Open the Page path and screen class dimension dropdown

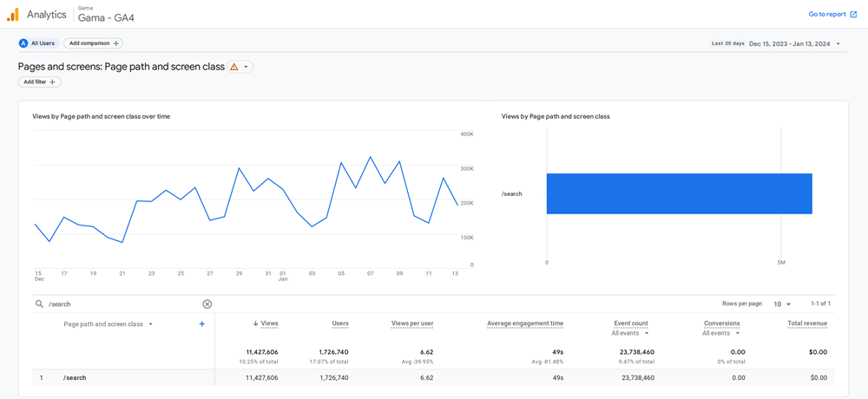click(x=108, y=324)
